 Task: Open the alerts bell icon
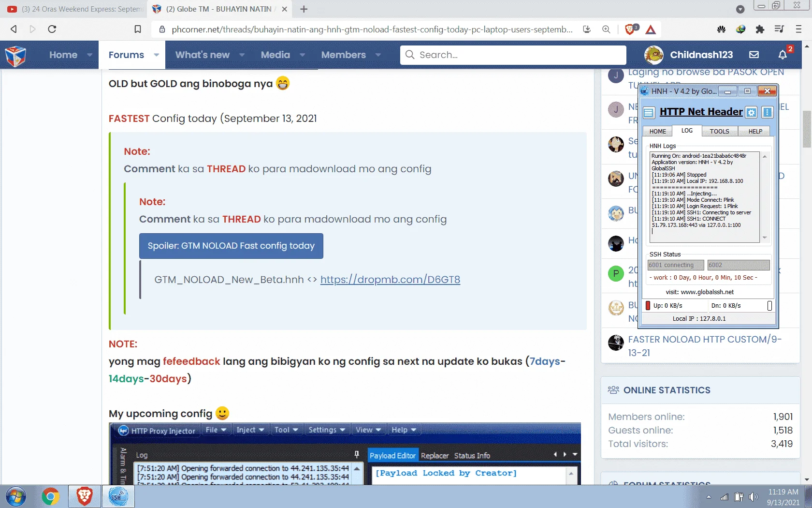[783, 55]
